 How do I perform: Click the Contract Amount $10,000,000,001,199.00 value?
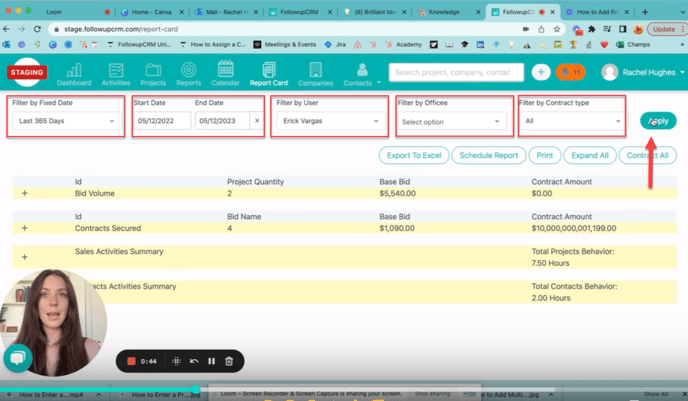573,228
